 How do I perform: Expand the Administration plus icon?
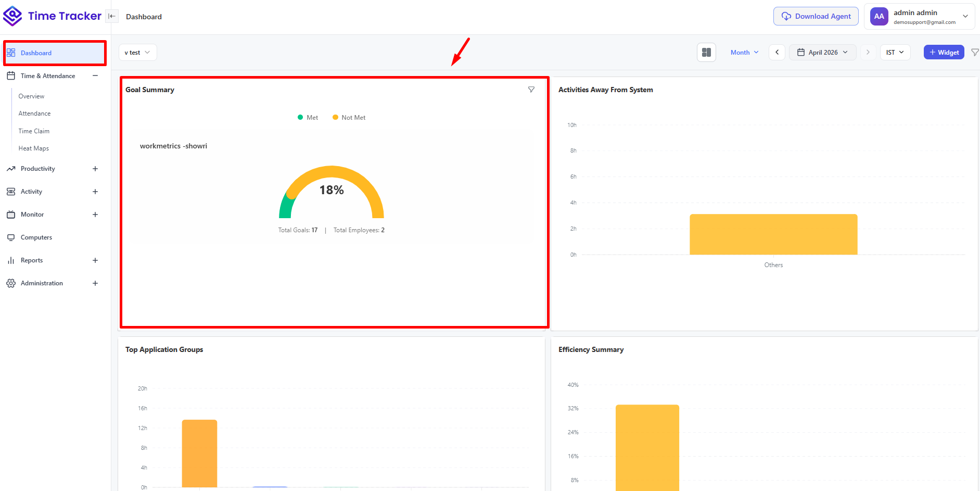click(x=95, y=283)
